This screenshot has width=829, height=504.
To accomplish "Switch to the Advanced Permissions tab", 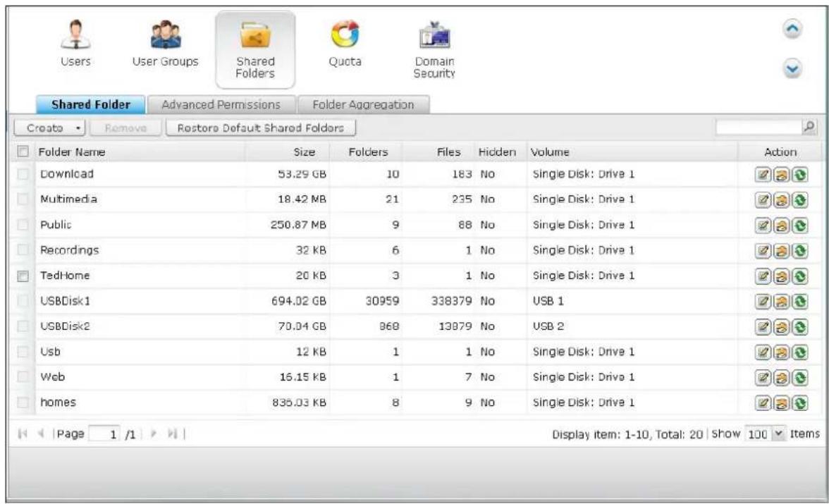I will pyautogui.click(x=221, y=105).
